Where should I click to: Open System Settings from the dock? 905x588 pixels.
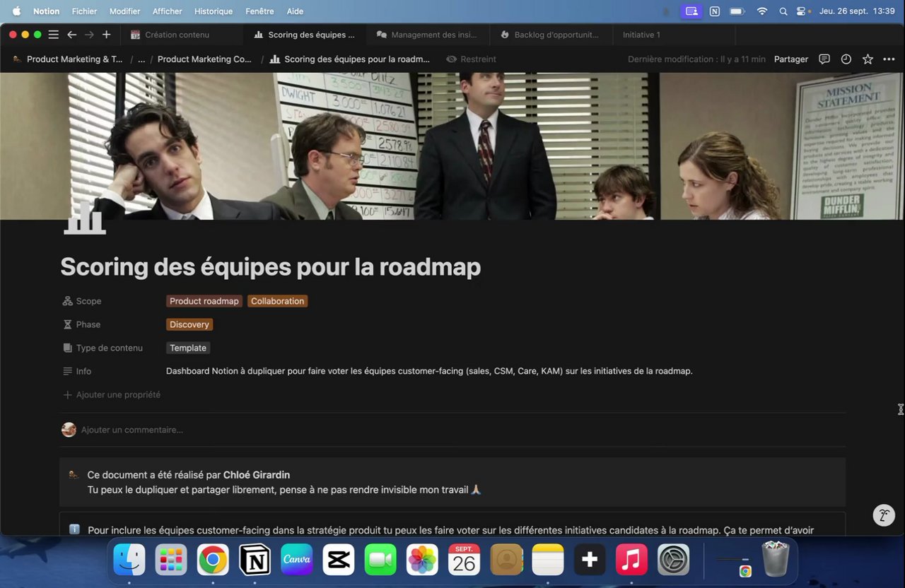coord(673,560)
